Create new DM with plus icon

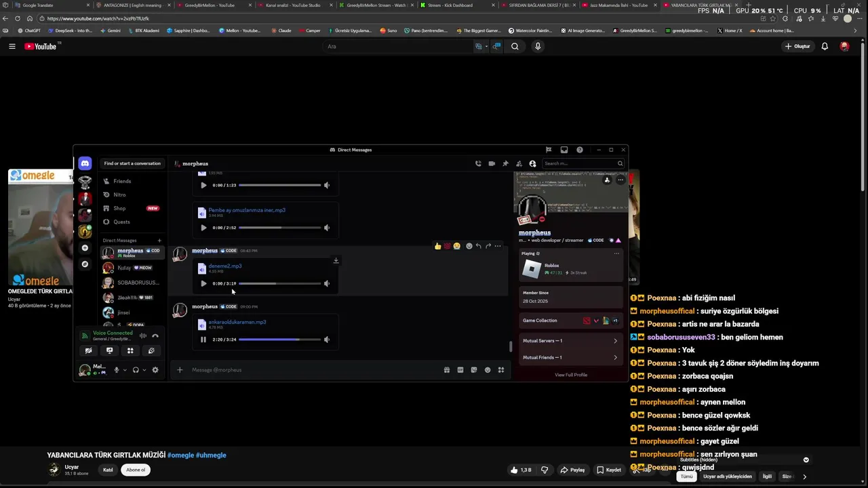pyautogui.click(x=160, y=241)
